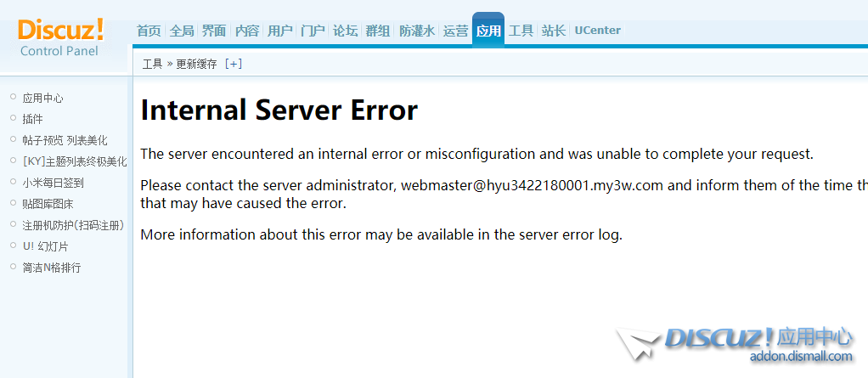Switch to the 论坛 tab

click(x=346, y=31)
